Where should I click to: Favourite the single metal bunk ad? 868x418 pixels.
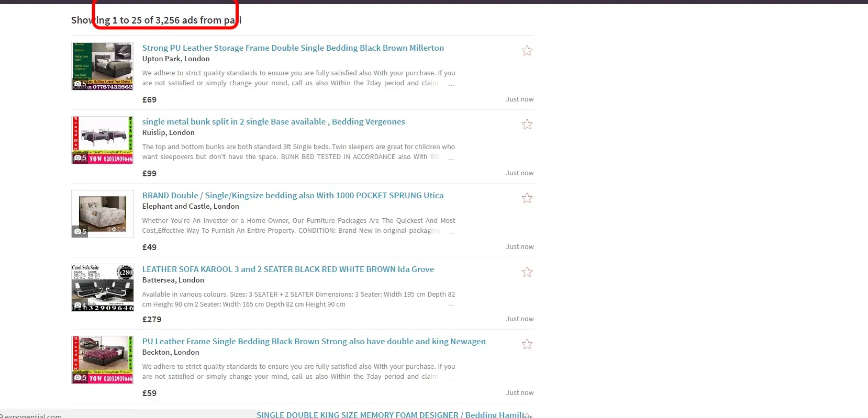coord(527,125)
